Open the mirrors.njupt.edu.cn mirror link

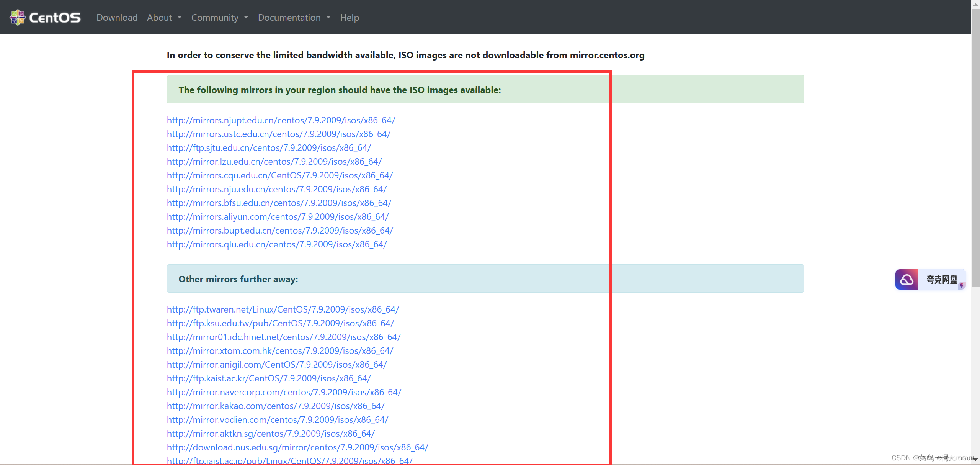(x=281, y=120)
